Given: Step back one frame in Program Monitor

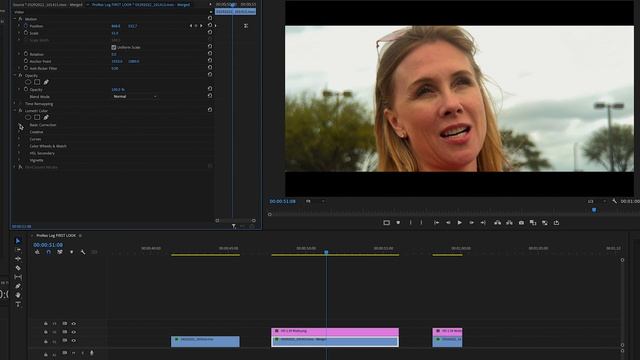Looking at the screenshot, I should click(448, 223).
